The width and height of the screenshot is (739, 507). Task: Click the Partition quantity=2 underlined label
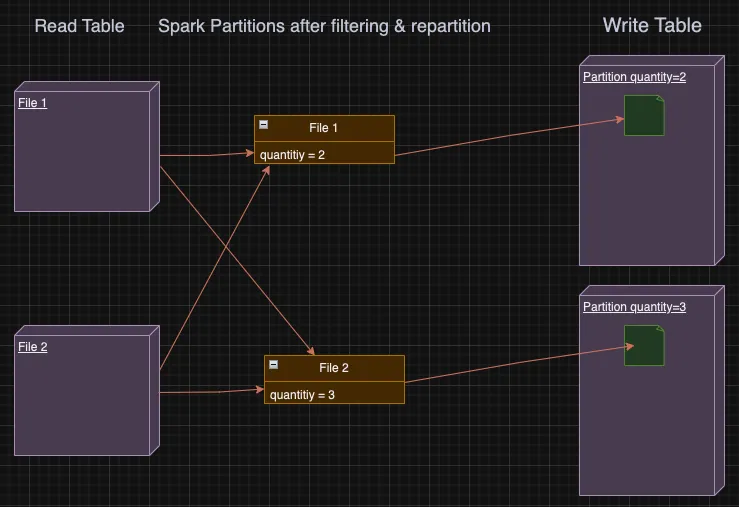pos(634,77)
